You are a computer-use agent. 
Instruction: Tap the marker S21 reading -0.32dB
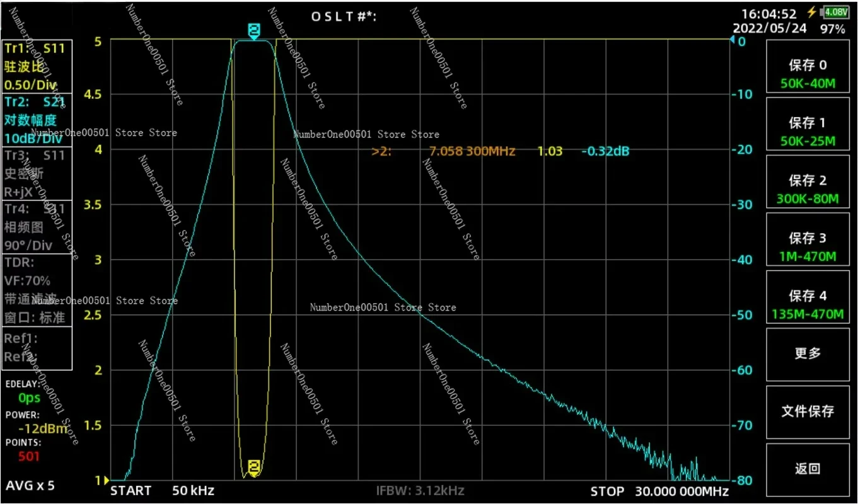pos(605,151)
